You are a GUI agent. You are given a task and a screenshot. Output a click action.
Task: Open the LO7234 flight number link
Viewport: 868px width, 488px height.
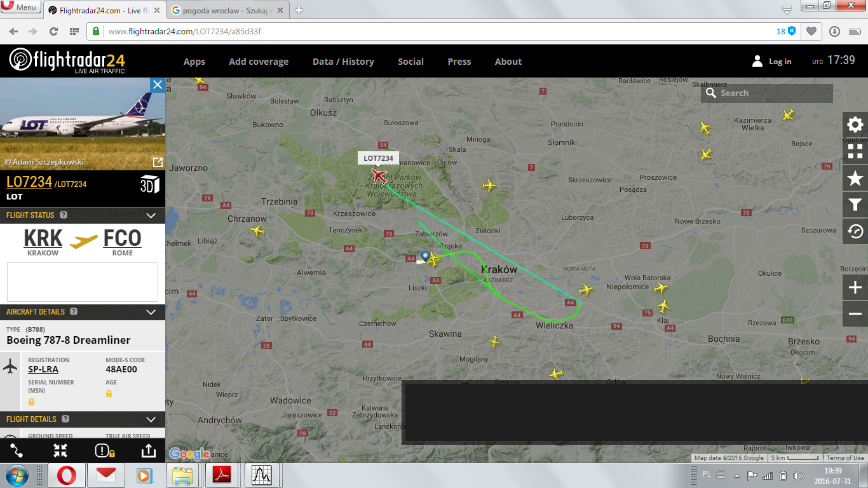click(x=29, y=182)
